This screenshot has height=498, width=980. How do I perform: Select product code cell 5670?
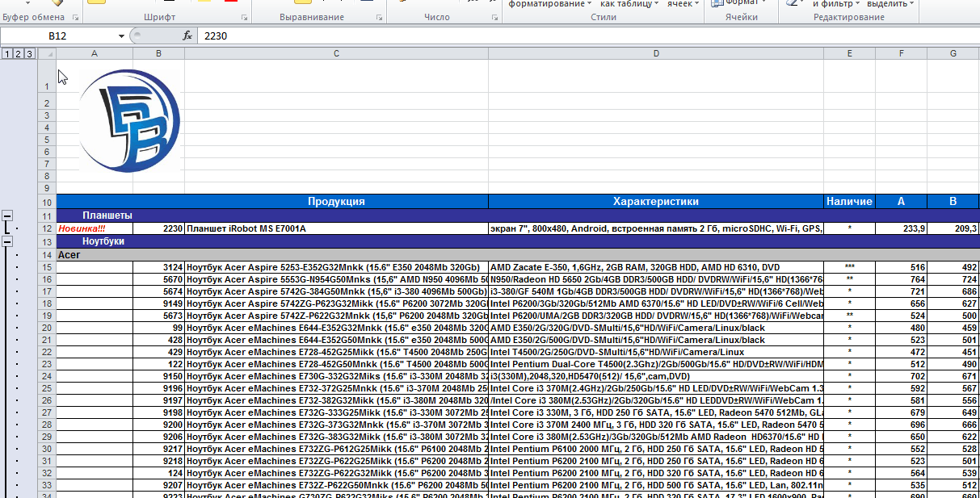pos(158,279)
